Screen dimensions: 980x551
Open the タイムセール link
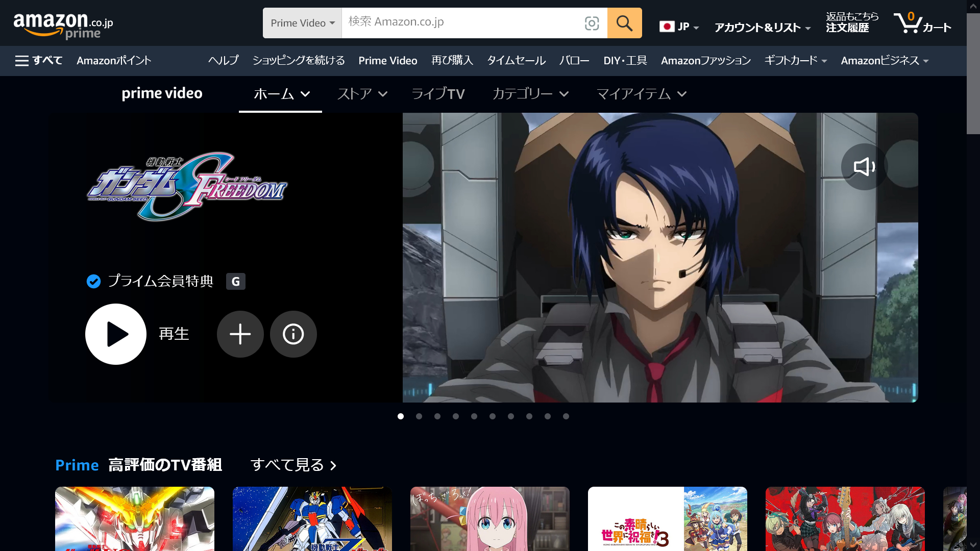pyautogui.click(x=516, y=61)
